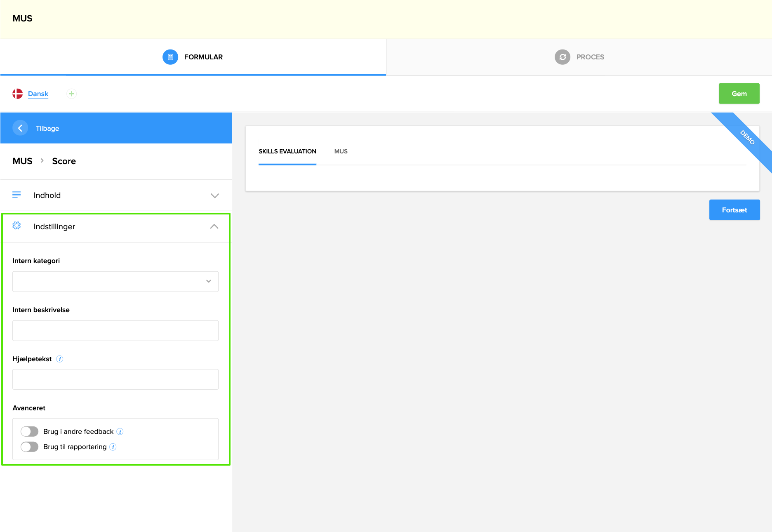The image size is (772, 532).
Task: Enable Brug i andre feedback toggle
Action: (30, 431)
